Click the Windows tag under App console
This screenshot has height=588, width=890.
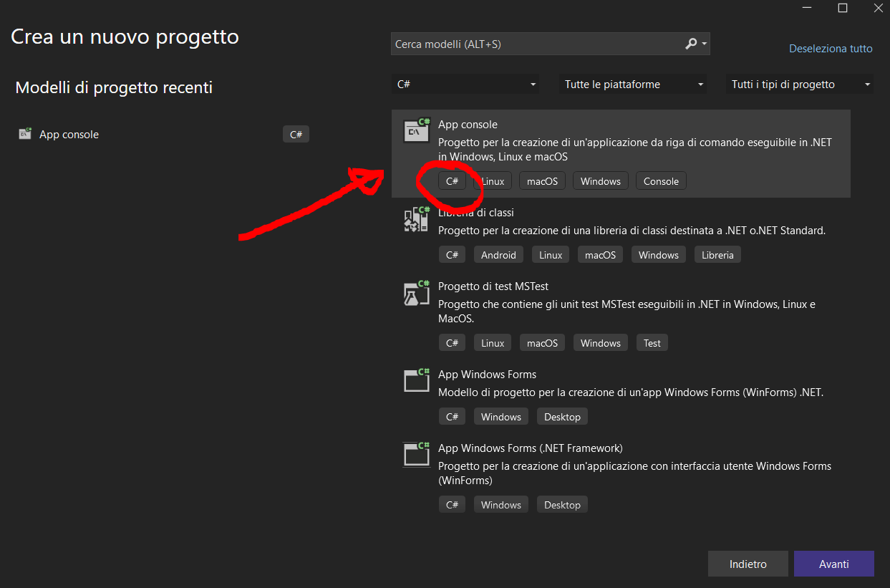point(601,181)
